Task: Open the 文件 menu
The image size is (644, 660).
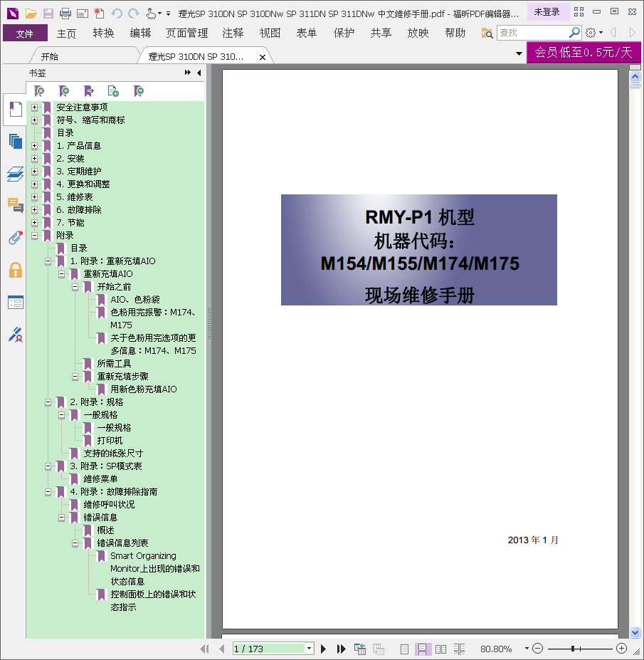Action: click(x=25, y=33)
